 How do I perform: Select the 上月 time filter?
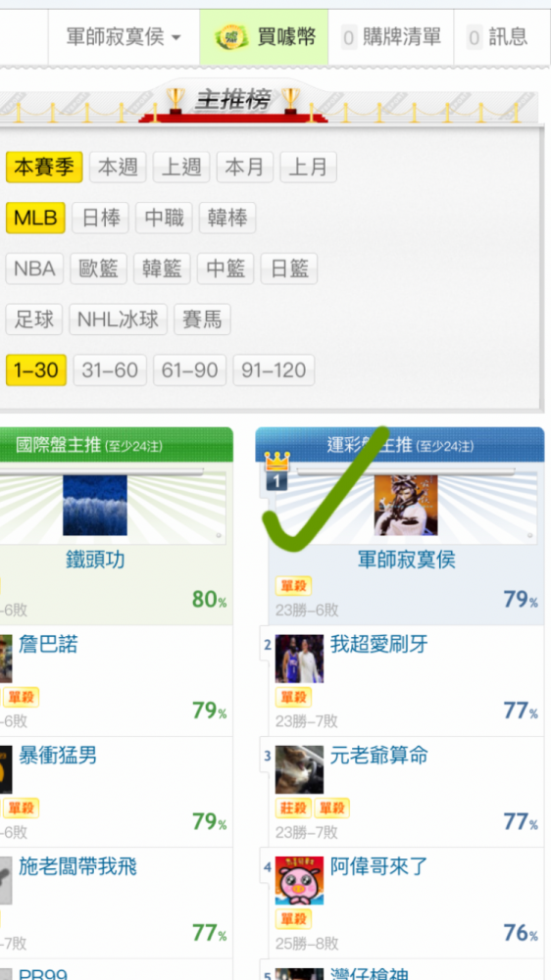308,167
